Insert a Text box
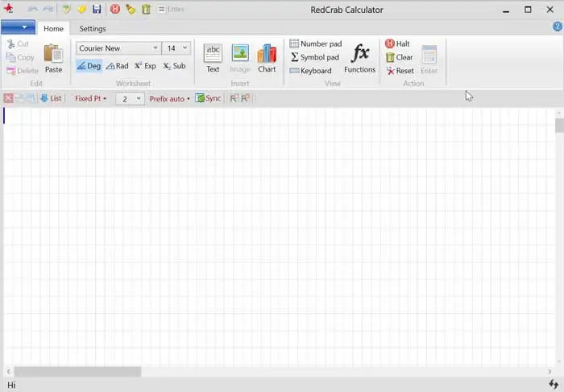The width and height of the screenshot is (564, 392). [213, 59]
